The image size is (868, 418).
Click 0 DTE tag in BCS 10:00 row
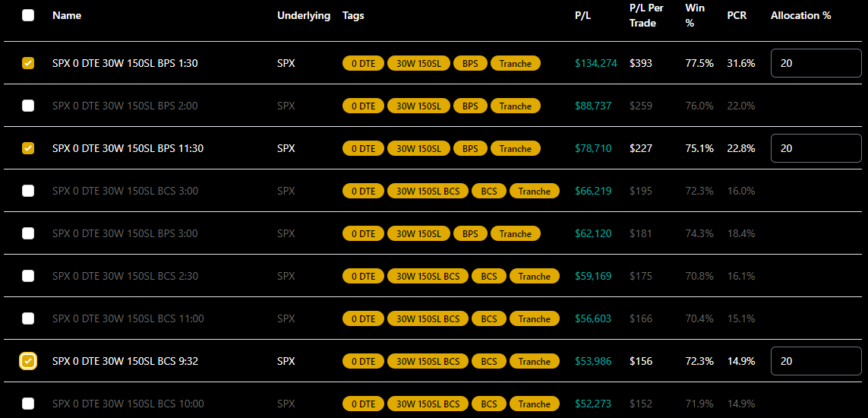click(x=363, y=404)
